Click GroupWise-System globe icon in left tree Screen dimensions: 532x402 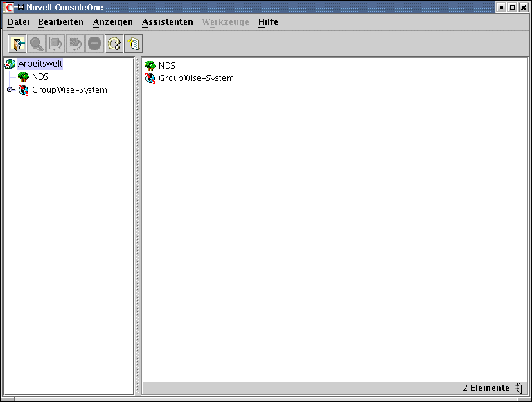click(x=24, y=90)
